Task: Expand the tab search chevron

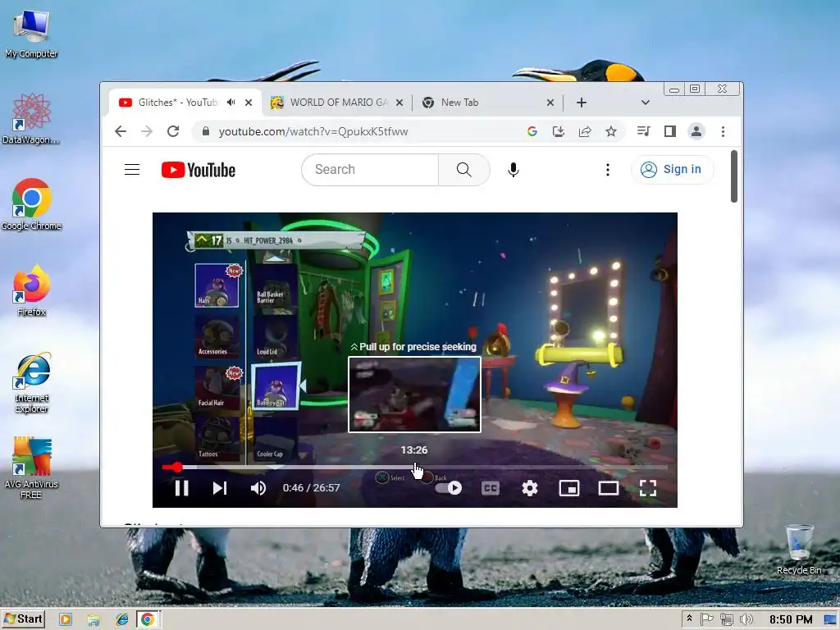Action: coord(646,103)
